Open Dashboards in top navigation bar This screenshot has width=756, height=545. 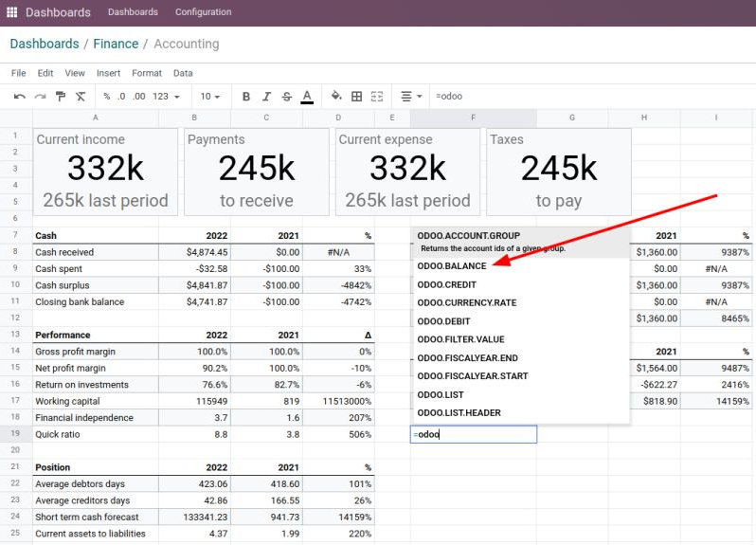point(133,12)
